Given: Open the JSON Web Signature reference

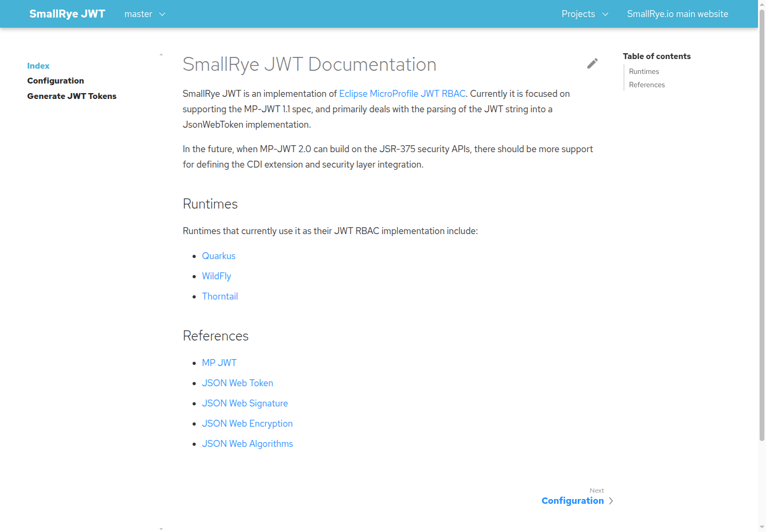Looking at the screenshot, I should coord(245,403).
